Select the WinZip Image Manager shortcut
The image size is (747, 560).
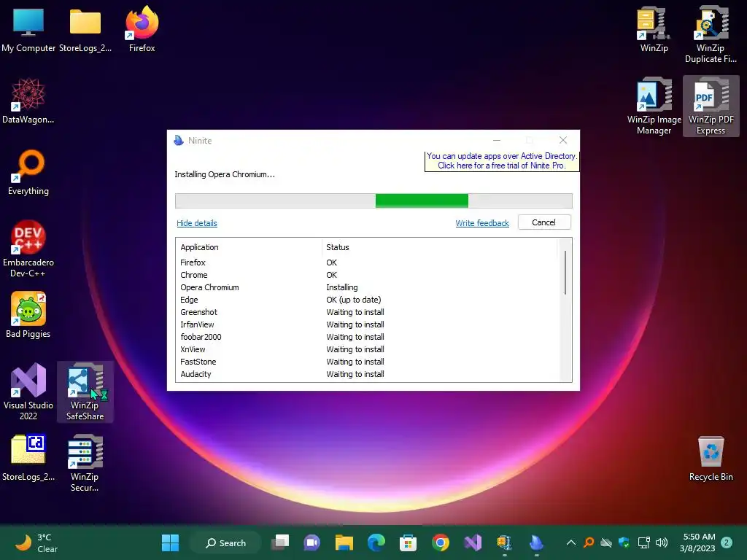[x=654, y=106]
